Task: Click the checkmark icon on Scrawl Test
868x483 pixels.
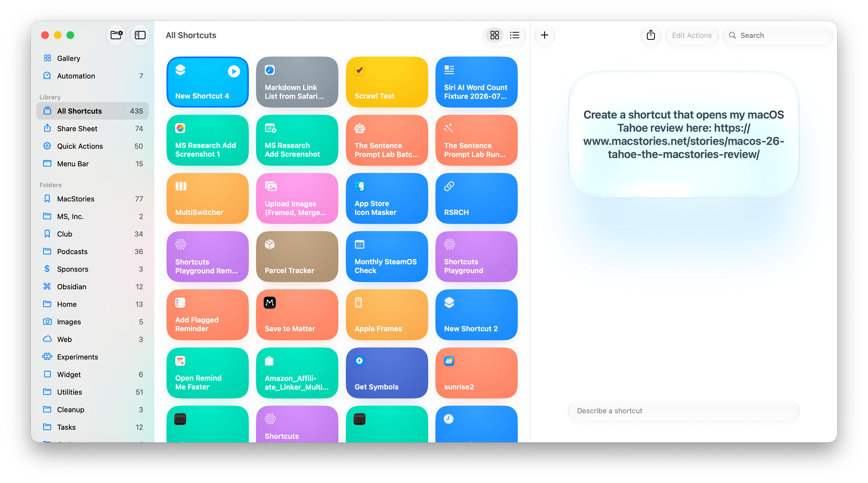Action: (360, 70)
